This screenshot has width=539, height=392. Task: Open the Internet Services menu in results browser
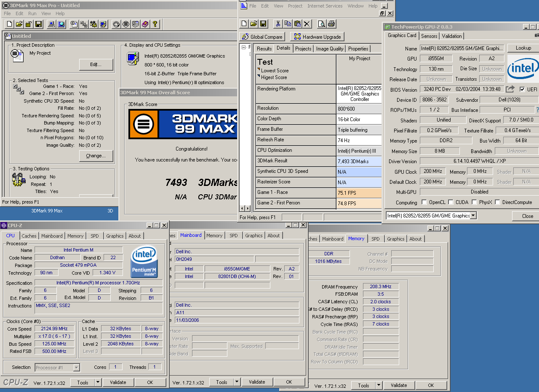pyautogui.click(x=325, y=6)
